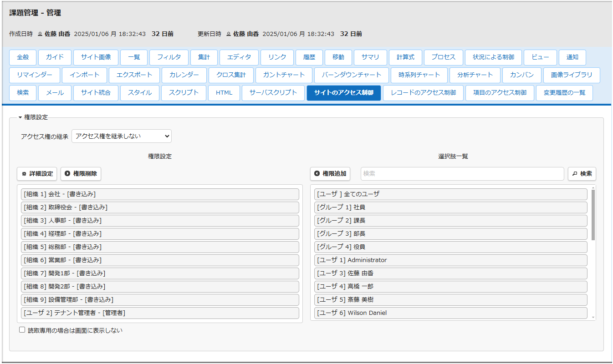Click the arrow icon on 権限削除 button
The image size is (613, 364).
[x=67, y=173]
